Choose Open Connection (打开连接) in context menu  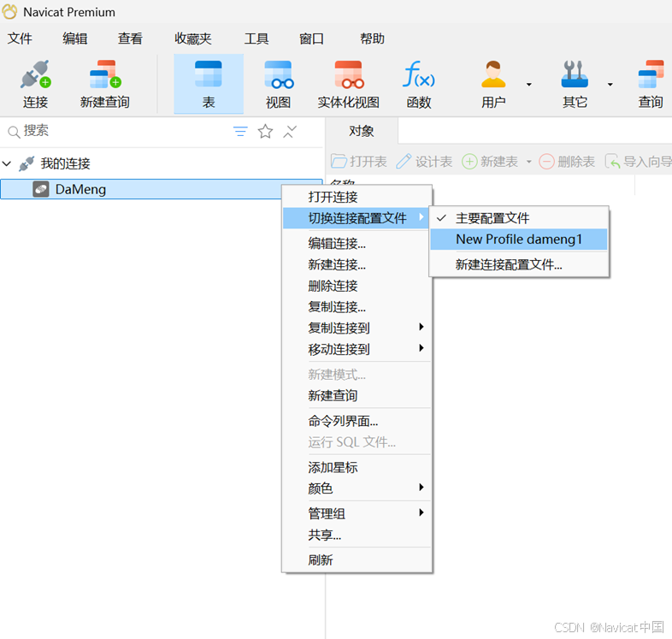(x=357, y=197)
